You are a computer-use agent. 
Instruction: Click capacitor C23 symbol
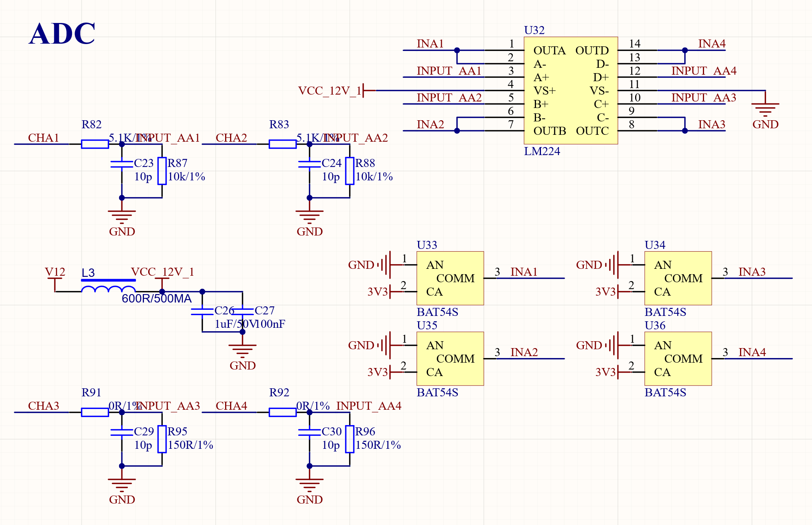point(122,164)
